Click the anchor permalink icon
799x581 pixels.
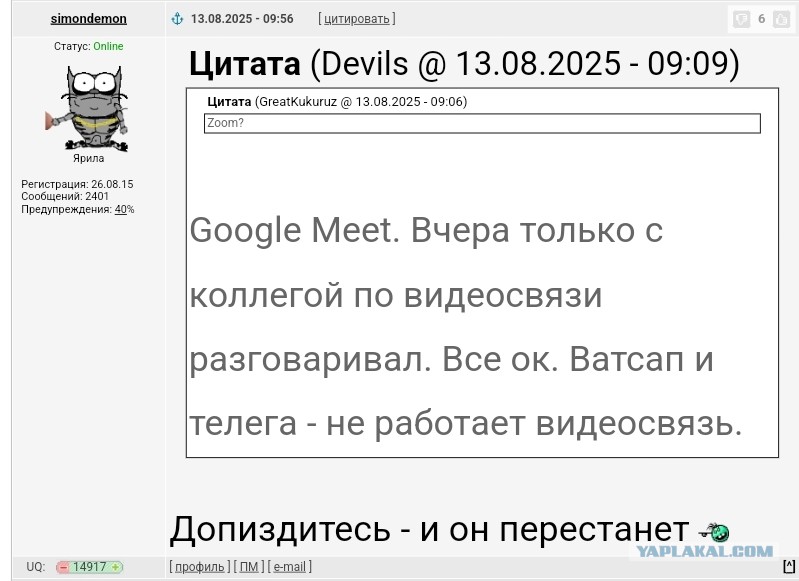coord(177,19)
